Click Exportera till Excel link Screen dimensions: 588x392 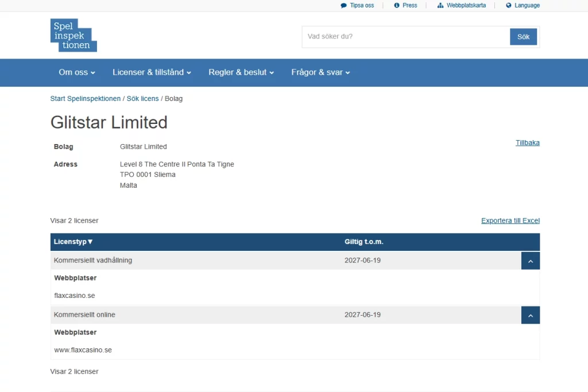pyautogui.click(x=510, y=221)
